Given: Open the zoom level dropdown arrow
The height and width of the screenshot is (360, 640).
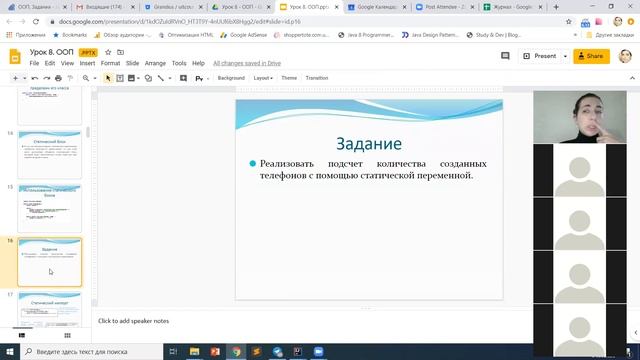Looking at the screenshot, I should point(95,78).
